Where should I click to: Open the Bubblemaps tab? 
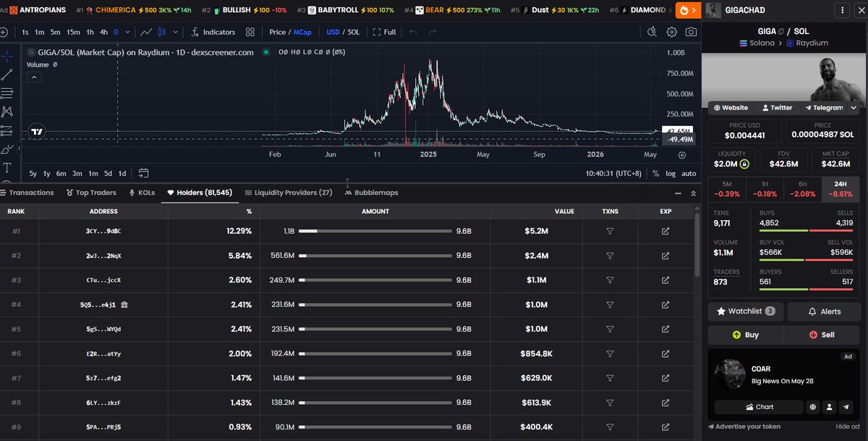[372, 193]
